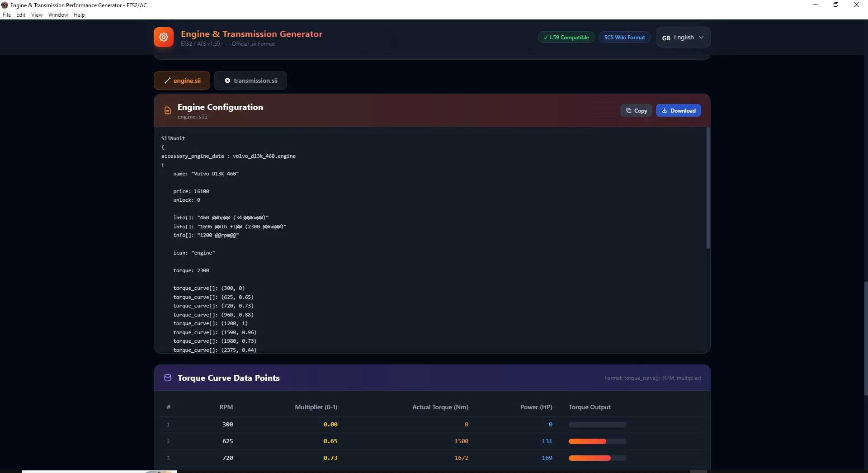Image resolution: width=868 pixels, height=473 pixels.
Task: Click the 1672 actual torque value
Action: [462, 458]
